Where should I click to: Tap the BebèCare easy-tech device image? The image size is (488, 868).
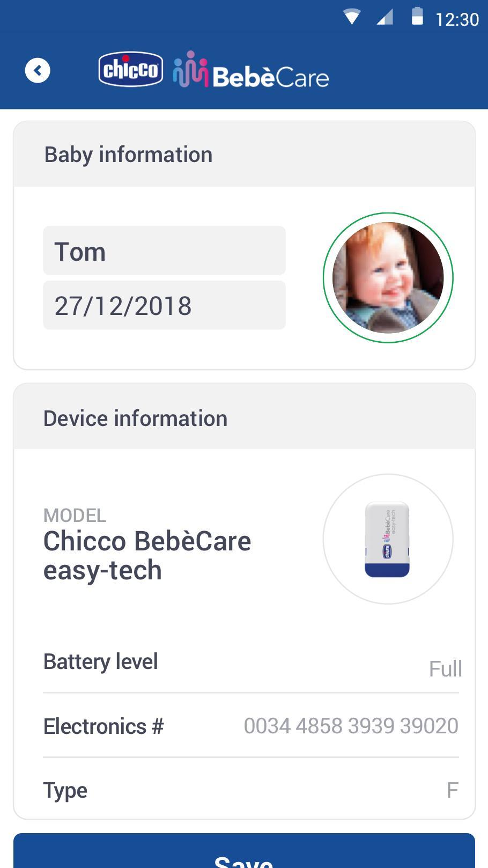(388, 539)
